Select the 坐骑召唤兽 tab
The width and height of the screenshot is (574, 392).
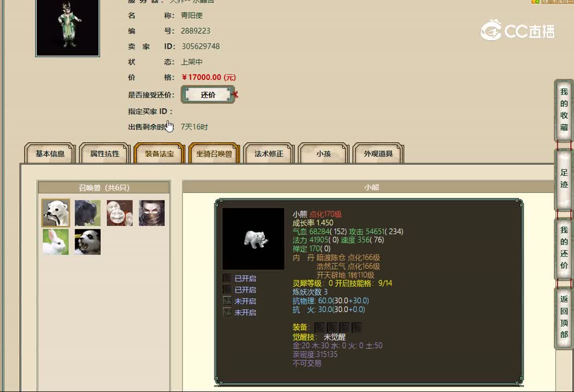pyautogui.click(x=214, y=154)
